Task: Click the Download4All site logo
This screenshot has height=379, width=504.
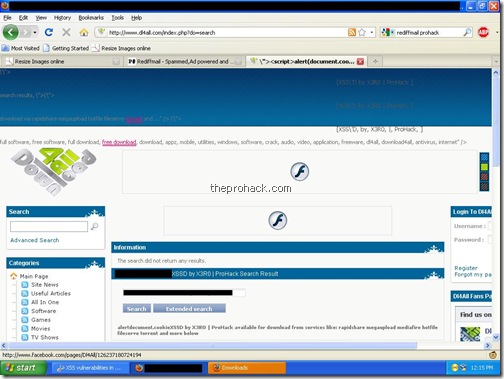Action: coord(54,171)
